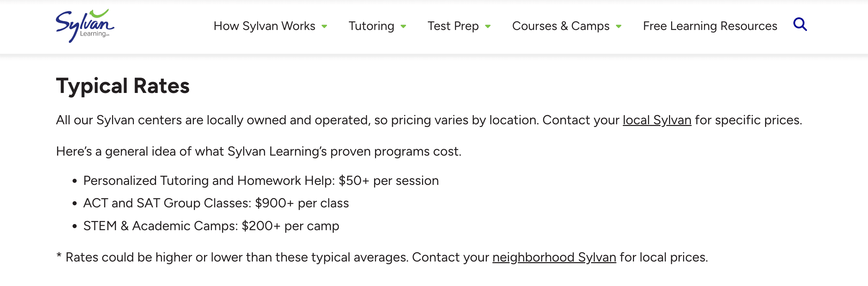Click the magnifying glass to search the site
The width and height of the screenshot is (868, 286).
(801, 25)
